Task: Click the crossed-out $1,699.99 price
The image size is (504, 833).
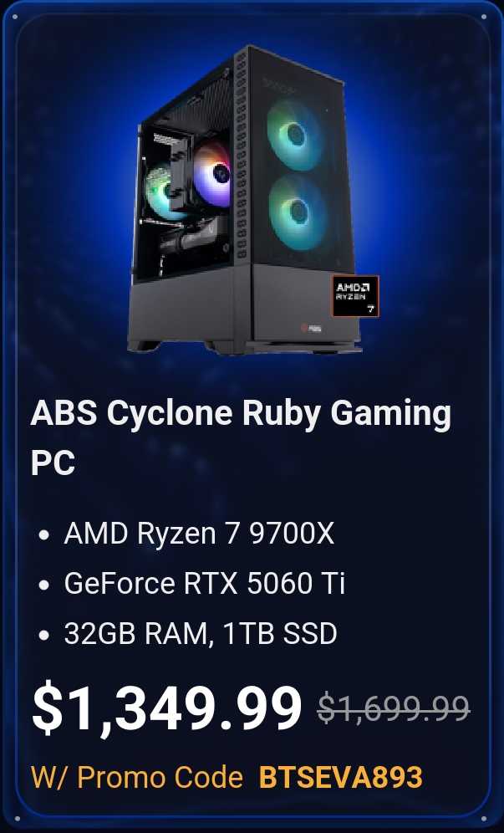Action: pos(394,708)
